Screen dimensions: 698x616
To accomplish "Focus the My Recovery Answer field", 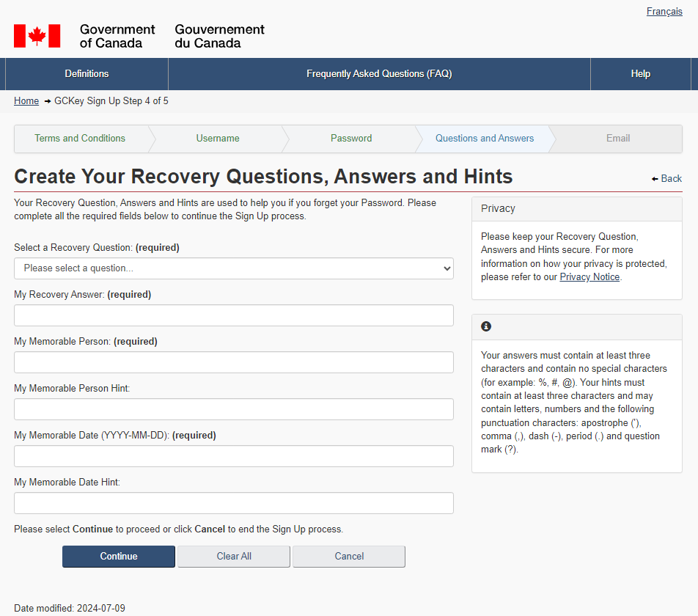I will coord(233,315).
